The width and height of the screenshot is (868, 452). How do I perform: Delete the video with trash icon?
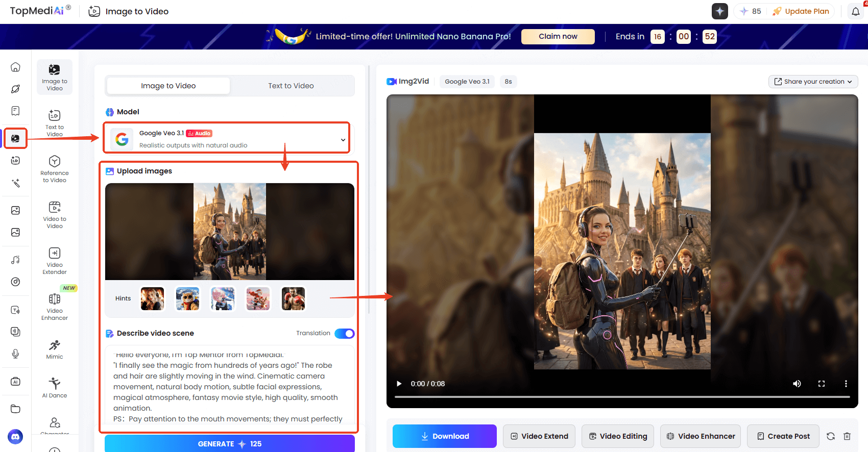pos(847,436)
